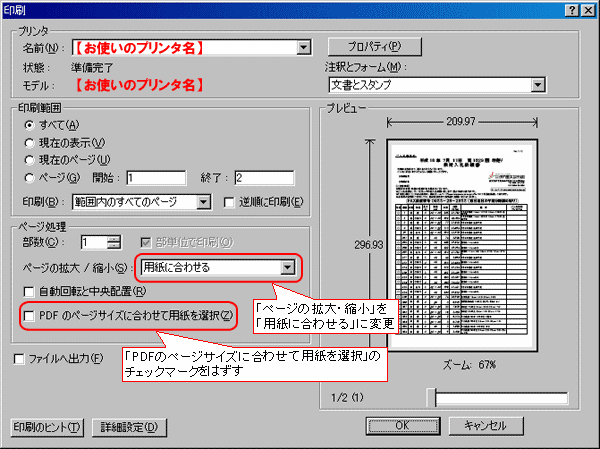Image resolution: width=600 pixels, height=449 pixels.
Task: Open the 印刷(B) range dropdown
Action: (204, 202)
